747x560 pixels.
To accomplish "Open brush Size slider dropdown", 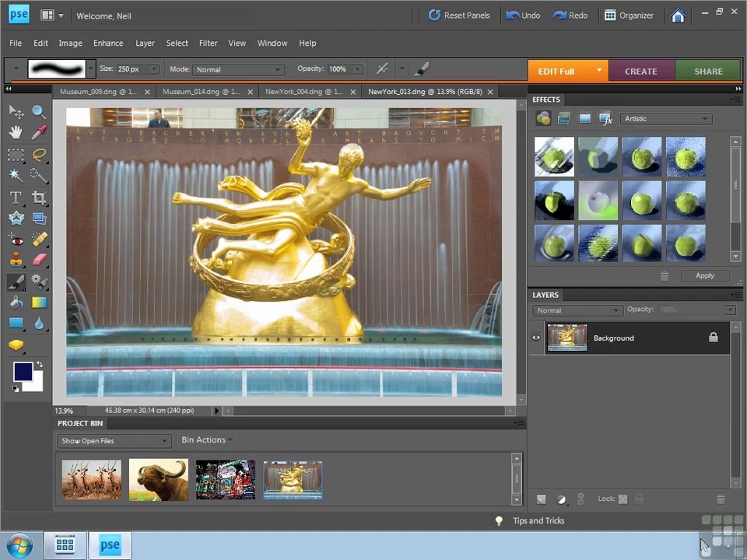I will (154, 69).
